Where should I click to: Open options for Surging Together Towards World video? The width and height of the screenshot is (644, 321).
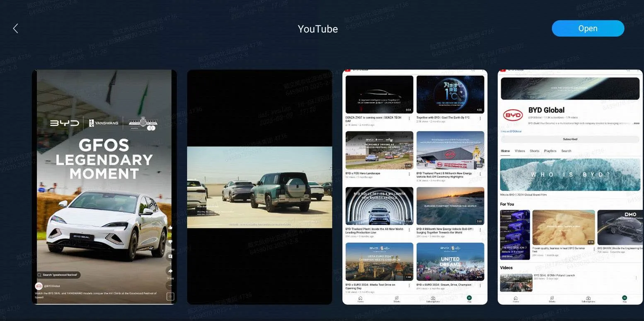tap(480, 230)
